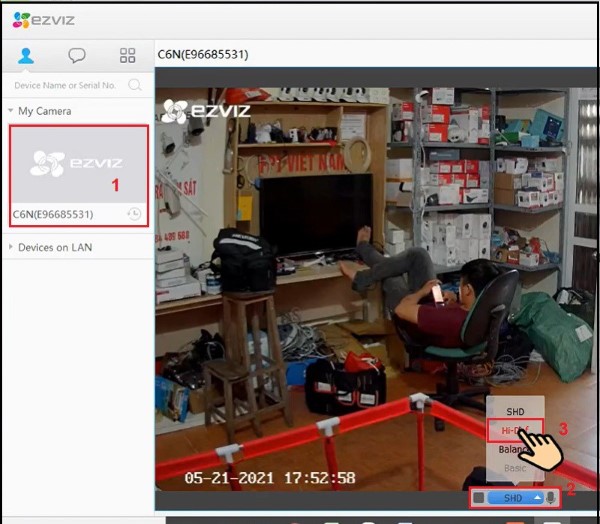Switch to the grid layout tab icon

point(127,55)
